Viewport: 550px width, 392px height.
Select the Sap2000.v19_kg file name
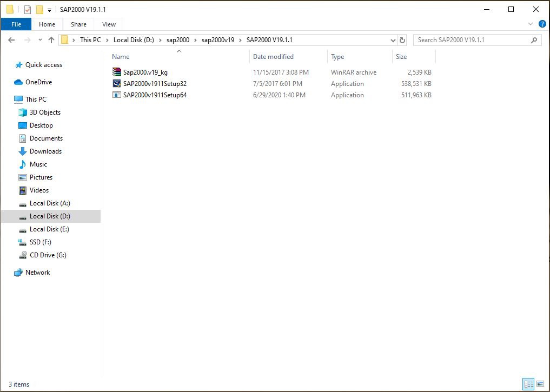coord(145,72)
